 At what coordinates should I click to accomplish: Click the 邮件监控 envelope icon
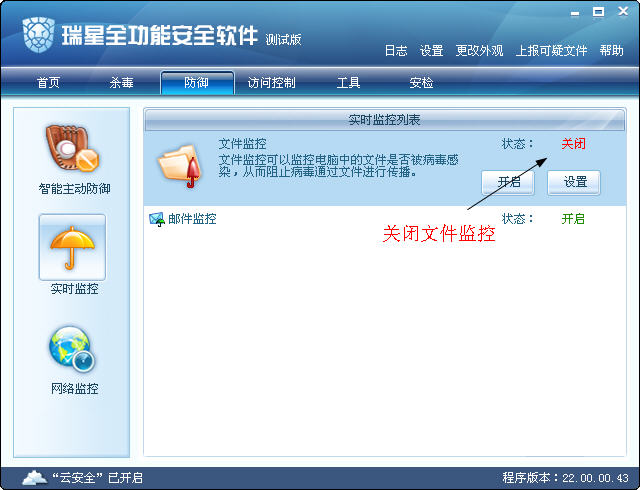[x=157, y=219]
